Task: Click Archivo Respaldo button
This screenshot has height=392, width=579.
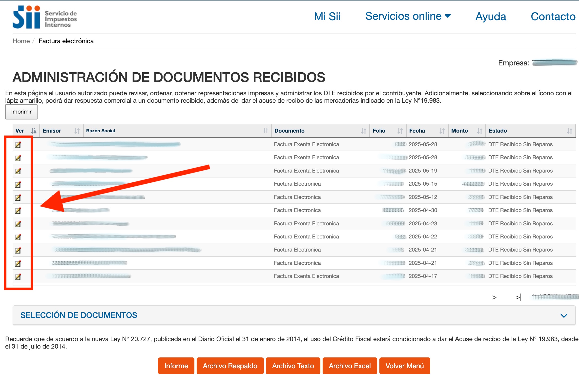Action: pyautogui.click(x=230, y=366)
